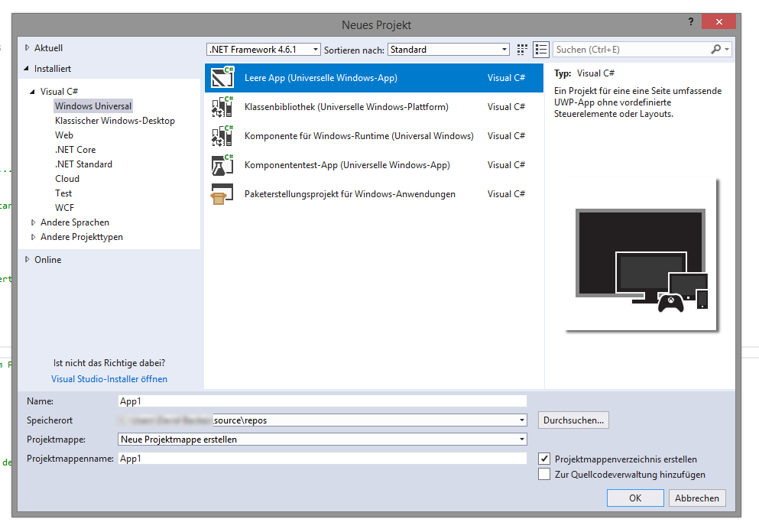Screen dimensions: 759x532
Task: Click the Abbrechen button
Action: (697, 498)
